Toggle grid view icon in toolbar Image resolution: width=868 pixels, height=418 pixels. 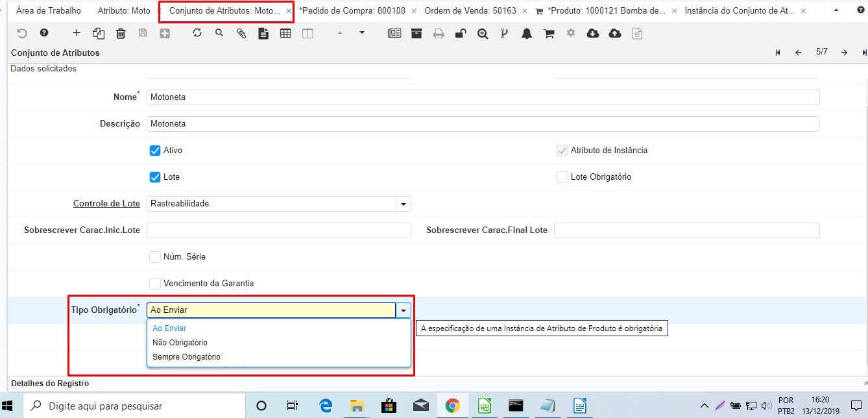tap(285, 33)
